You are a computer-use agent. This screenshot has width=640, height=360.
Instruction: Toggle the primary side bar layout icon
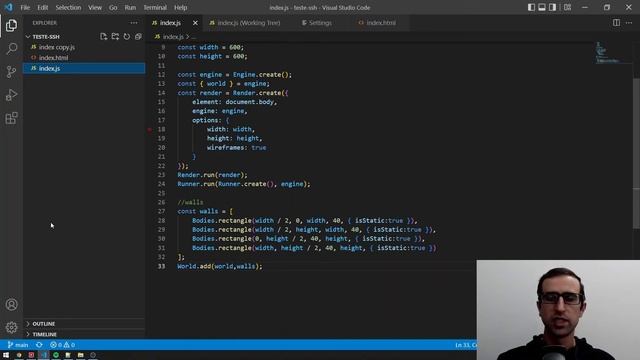pos(531,7)
